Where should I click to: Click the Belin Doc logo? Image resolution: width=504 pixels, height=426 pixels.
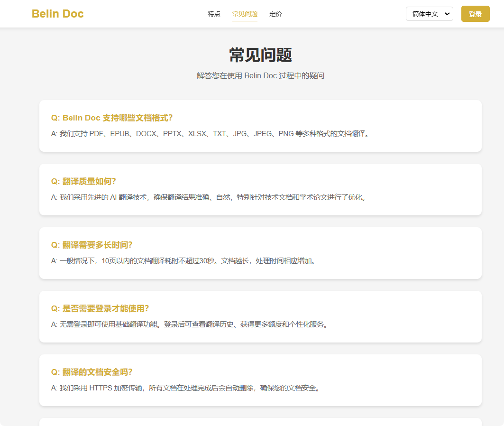(57, 14)
